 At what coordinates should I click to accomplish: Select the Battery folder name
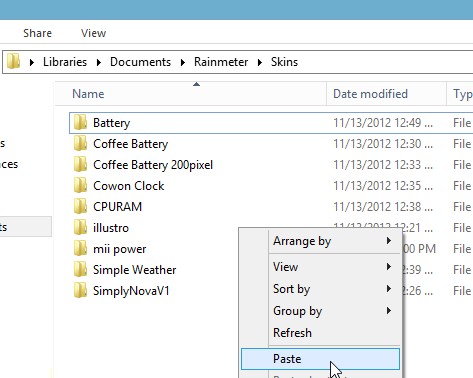pyautogui.click(x=111, y=123)
